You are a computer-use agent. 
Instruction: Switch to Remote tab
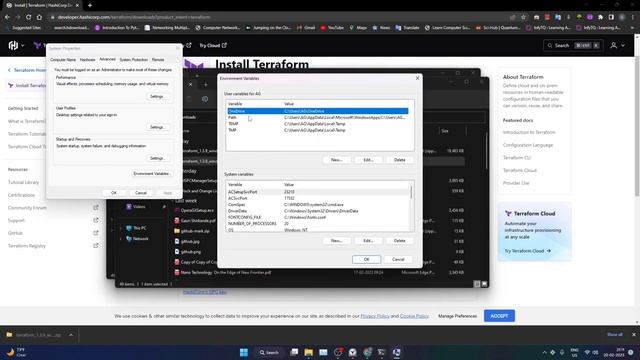pyautogui.click(x=158, y=60)
